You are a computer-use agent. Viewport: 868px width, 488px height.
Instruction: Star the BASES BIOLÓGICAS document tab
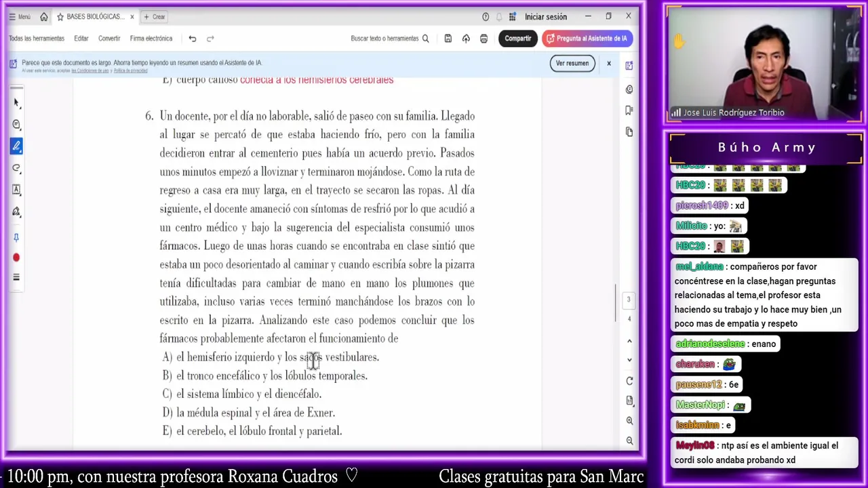click(60, 17)
